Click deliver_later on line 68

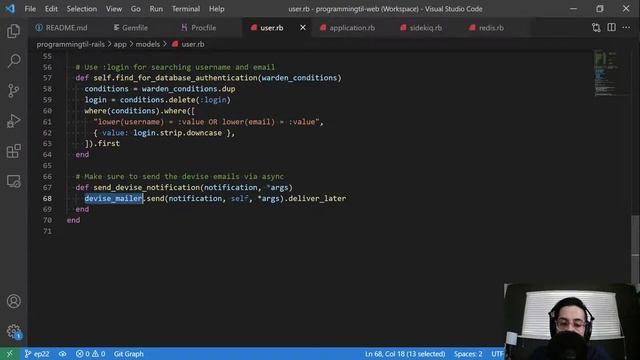click(317, 198)
